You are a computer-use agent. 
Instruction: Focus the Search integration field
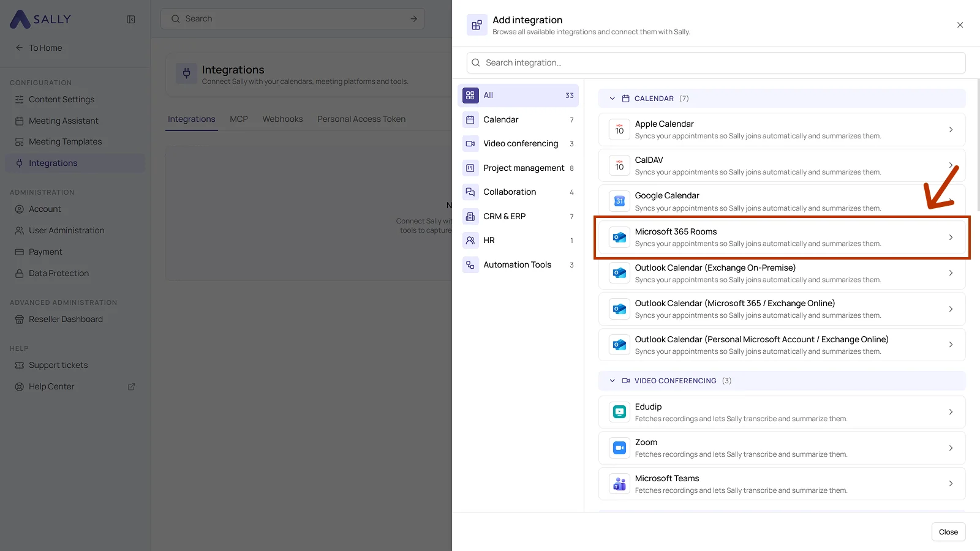click(x=716, y=62)
